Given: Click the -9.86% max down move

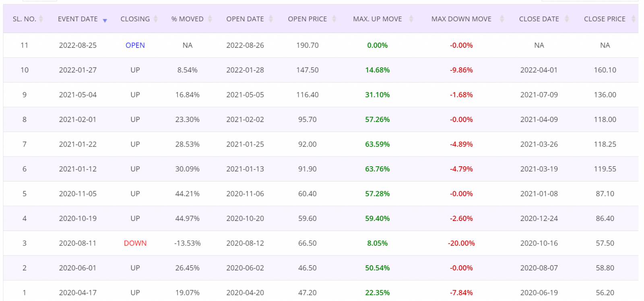Looking at the screenshot, I should [461, 70].
